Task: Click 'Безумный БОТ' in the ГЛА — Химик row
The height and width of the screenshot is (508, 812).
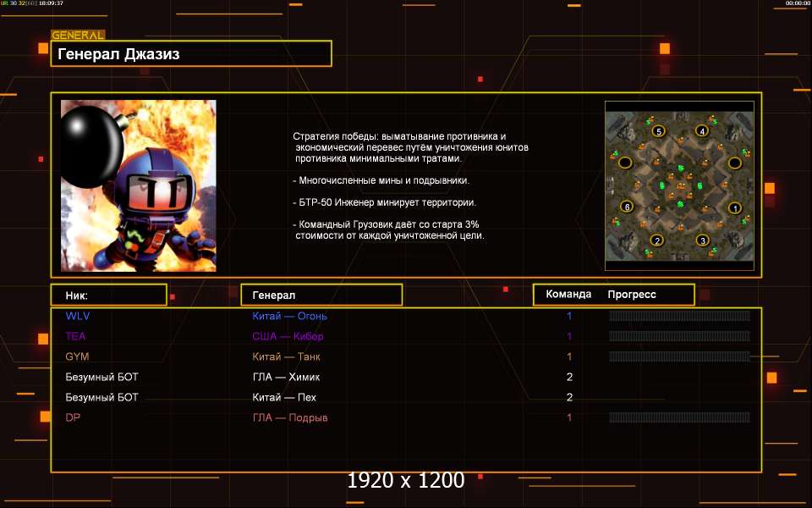Action: tap(102, 377)
